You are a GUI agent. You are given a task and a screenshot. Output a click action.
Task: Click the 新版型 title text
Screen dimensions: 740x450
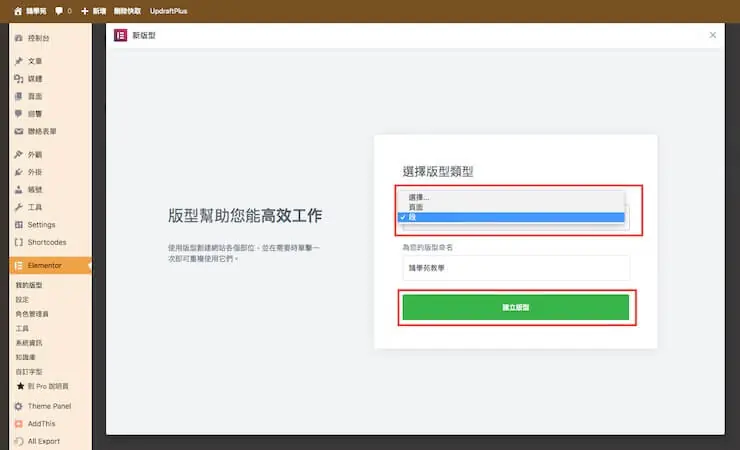[x=144, y=35]
